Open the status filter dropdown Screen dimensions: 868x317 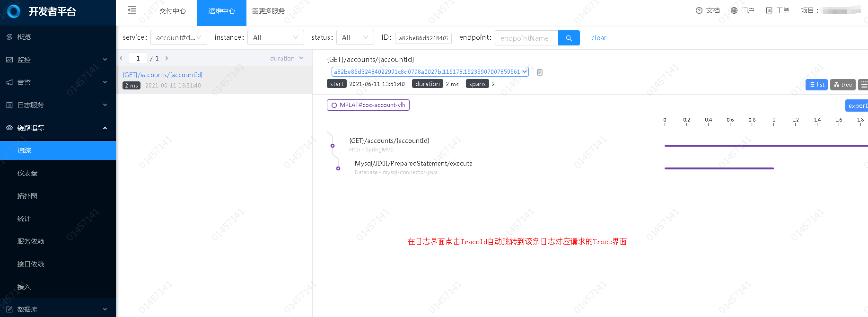[355, 38]
